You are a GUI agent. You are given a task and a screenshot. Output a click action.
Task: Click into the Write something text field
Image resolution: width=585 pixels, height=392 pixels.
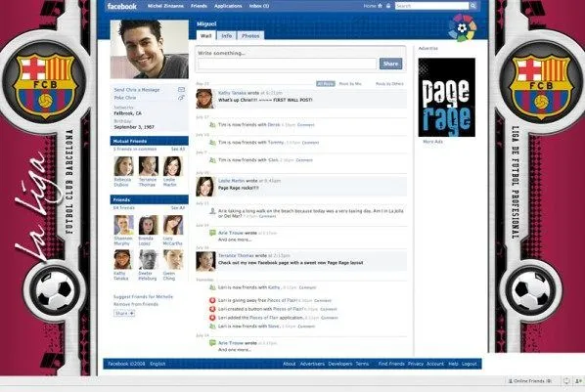tap(287, 64)
